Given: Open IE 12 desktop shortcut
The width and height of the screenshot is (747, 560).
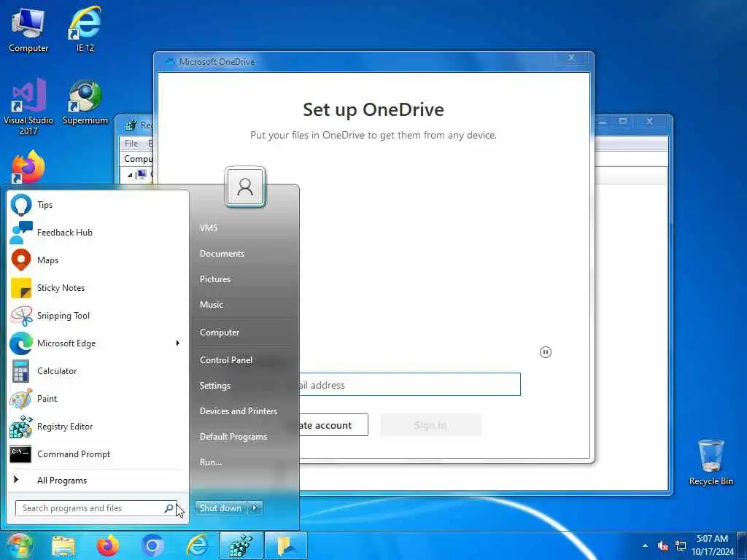Looking at the screenshot, I should (85, 29).
